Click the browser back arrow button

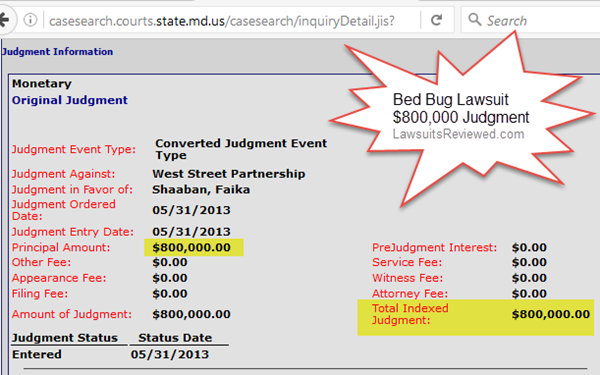(x=5, y=20)
